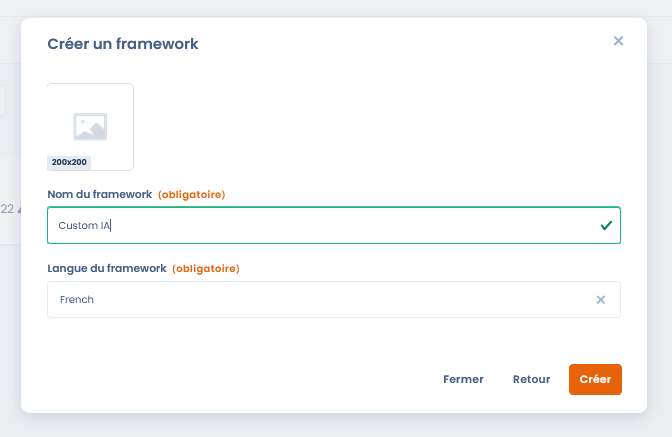The width and height of the screenshot is (672, 437).
Task: Click the 200x200 size badge
Action: pyautogui.click(x=69, y=162)
